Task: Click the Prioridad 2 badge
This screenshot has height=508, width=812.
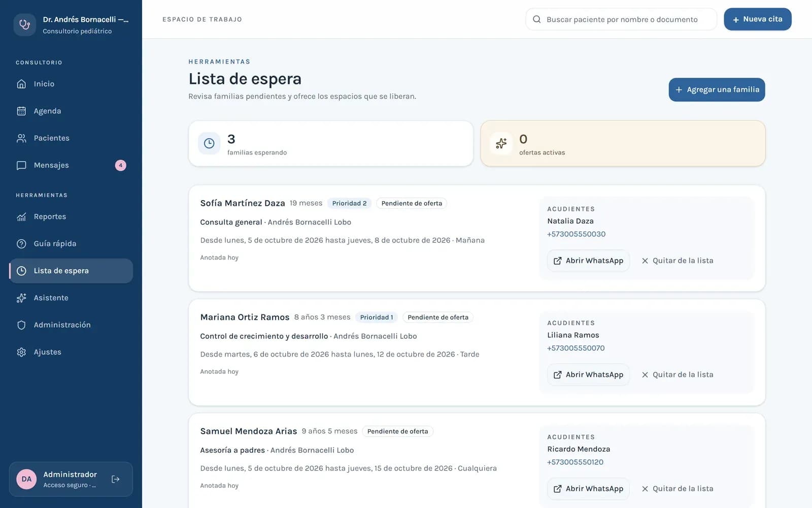Action: pos(349,203)
